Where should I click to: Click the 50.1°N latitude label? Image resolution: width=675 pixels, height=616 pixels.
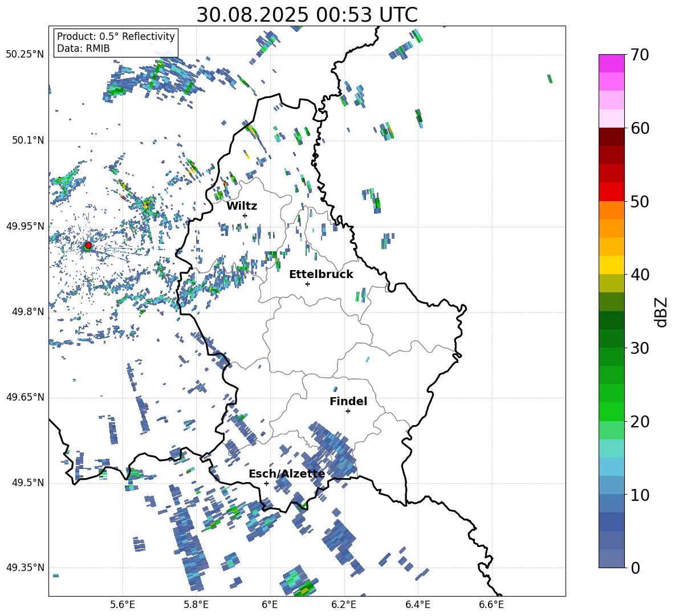click(27, 140)
